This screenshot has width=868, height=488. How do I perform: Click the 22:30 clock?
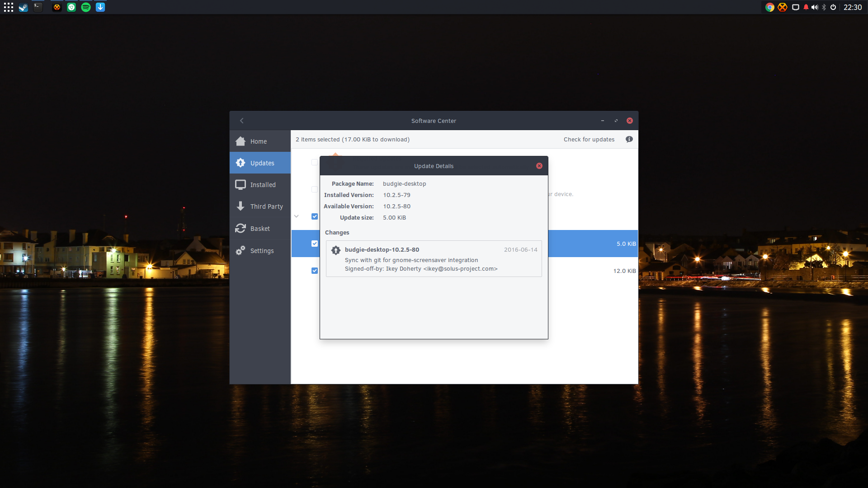[853, 7]
